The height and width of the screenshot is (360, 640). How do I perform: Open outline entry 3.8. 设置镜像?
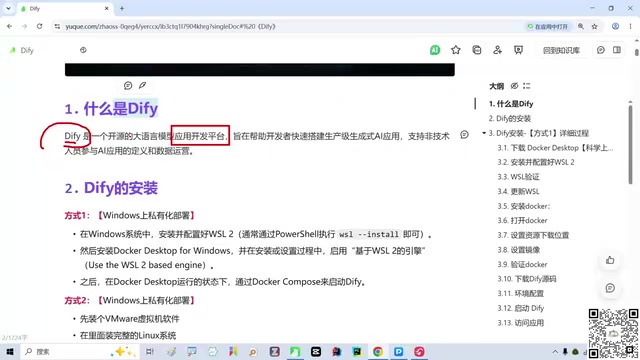pos(519,250)
